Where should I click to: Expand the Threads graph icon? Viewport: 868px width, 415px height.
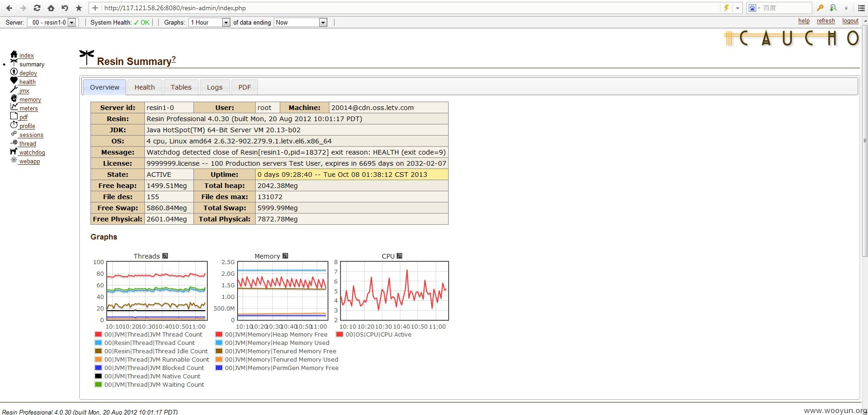tap(165, 256)
